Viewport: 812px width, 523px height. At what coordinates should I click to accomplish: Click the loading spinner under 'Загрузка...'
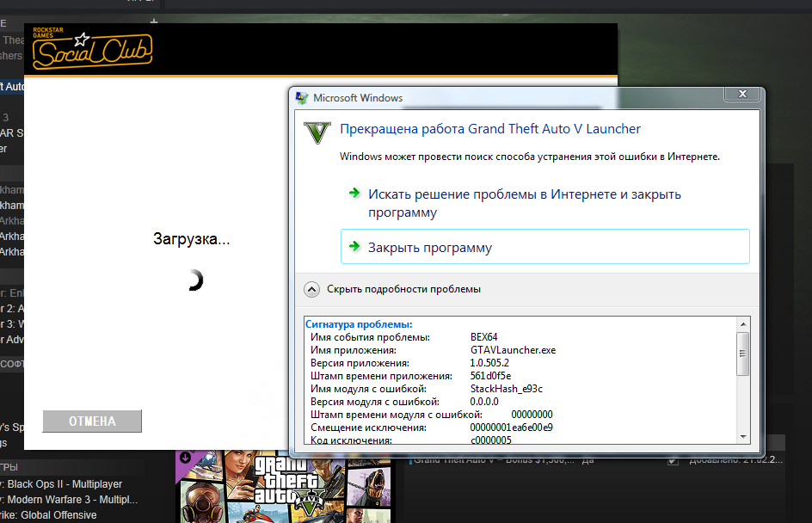[193, 280]
